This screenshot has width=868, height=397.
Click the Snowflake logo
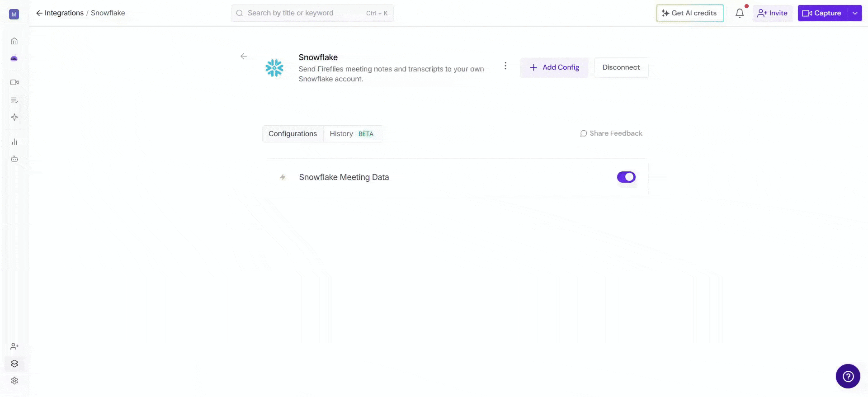[x=274, y=68]
